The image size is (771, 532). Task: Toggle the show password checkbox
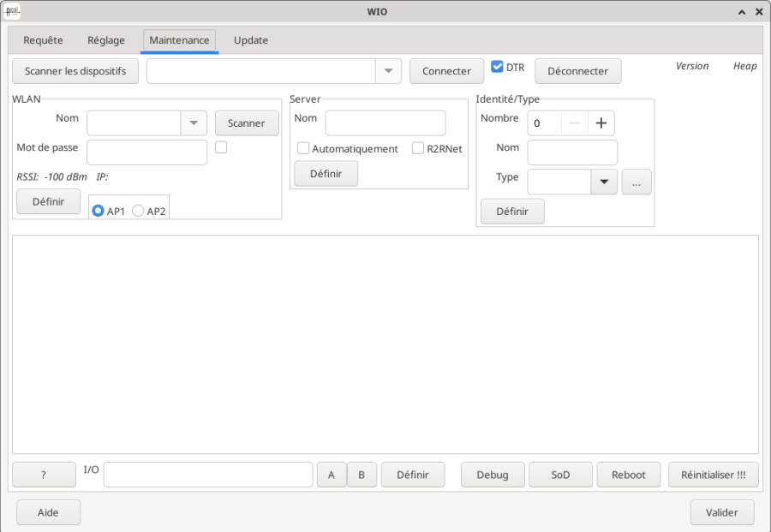pyautogui.click(x=221, y=147)
